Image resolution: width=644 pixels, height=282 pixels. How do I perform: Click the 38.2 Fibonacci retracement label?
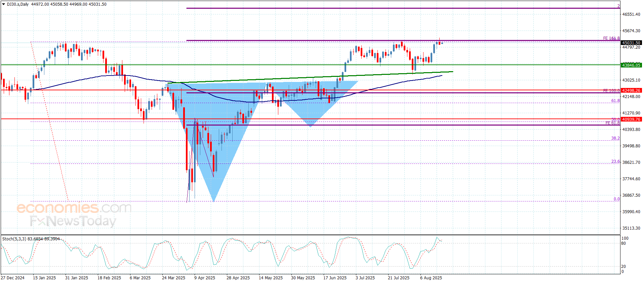point(615,138)
